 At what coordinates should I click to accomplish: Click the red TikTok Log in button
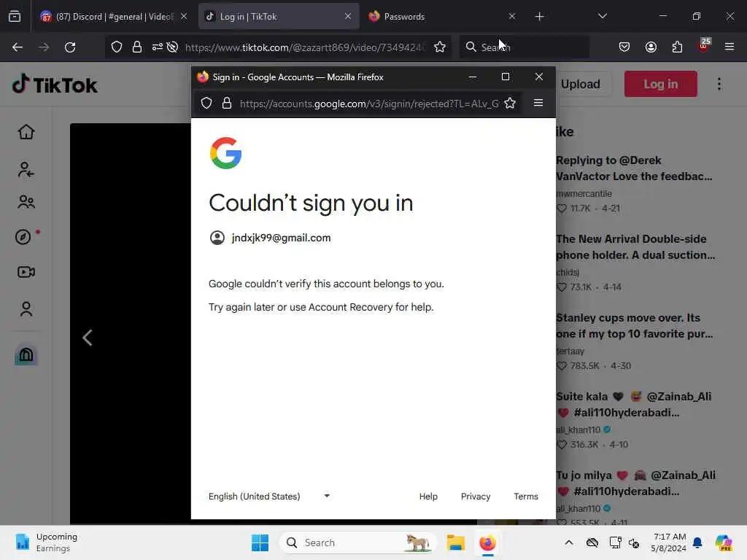(x=661, y=85)
